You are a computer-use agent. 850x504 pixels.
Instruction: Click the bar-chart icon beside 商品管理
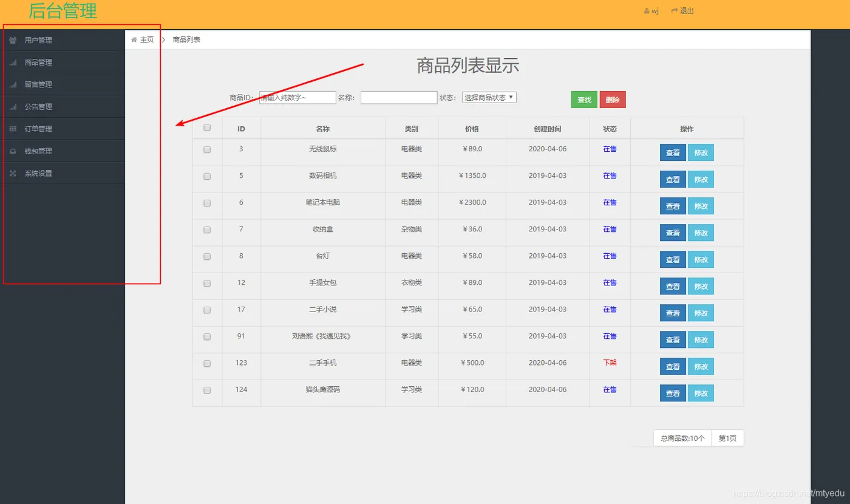[x=13, y=63]
